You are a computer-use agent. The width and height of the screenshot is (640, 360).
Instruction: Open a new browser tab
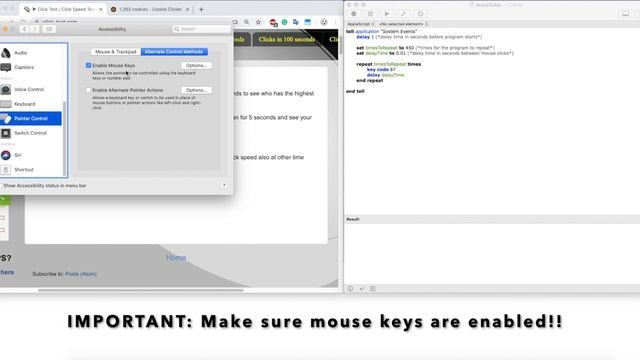(201, 9)
